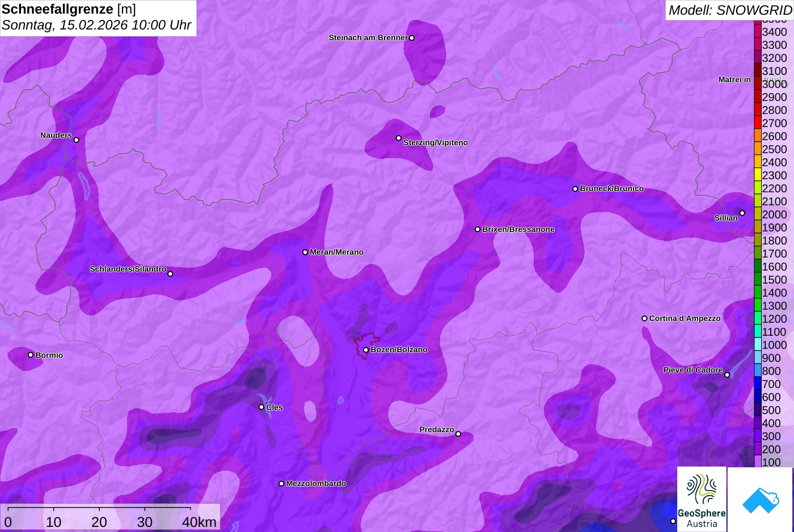Select the Bruneck/Brunico marker dot

click(x=575, y=189)
